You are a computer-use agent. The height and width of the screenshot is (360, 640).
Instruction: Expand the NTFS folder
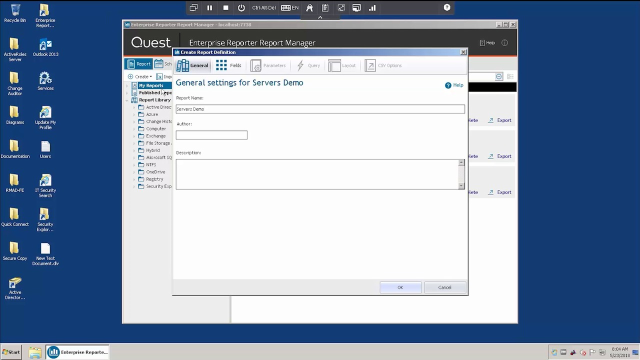click(134, 165)
